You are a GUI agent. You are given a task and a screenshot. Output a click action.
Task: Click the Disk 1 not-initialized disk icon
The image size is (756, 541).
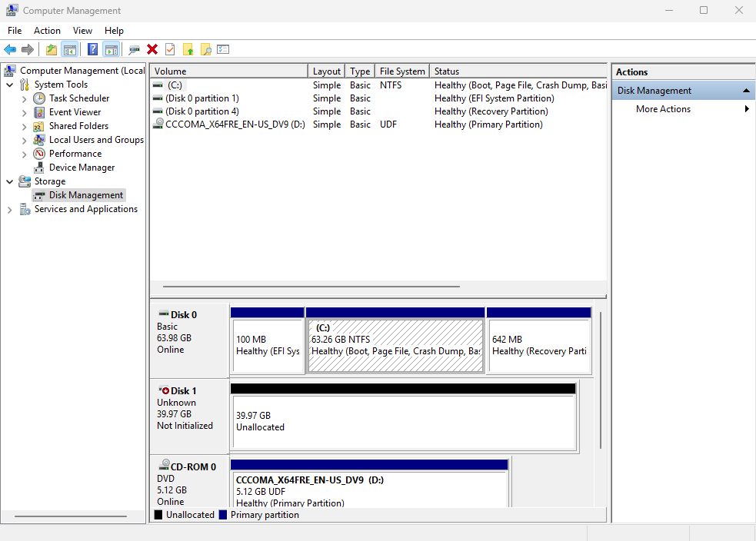(164, 391)
